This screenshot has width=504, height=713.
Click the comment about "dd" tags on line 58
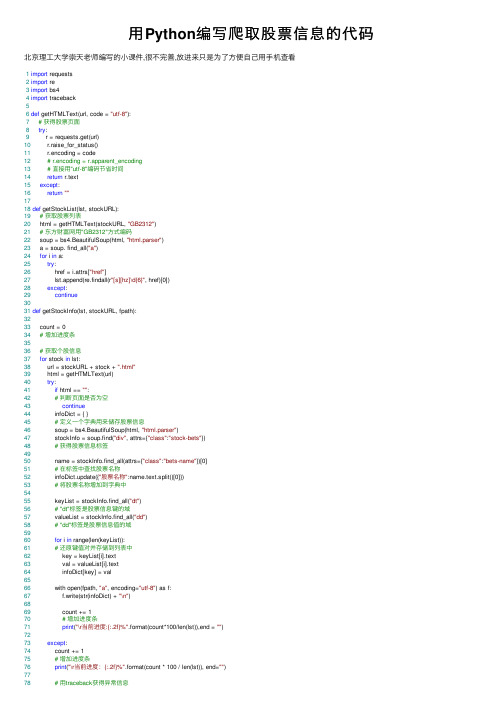(93, 525)
